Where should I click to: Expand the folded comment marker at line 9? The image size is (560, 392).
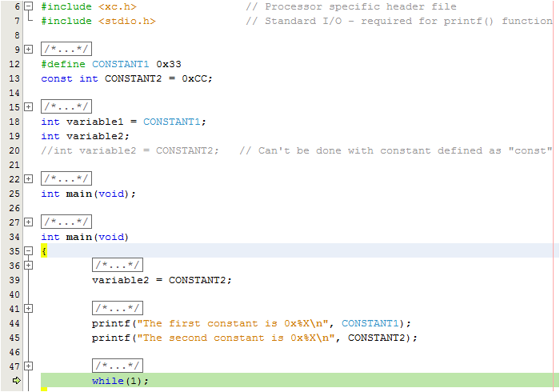coord(29,50)
